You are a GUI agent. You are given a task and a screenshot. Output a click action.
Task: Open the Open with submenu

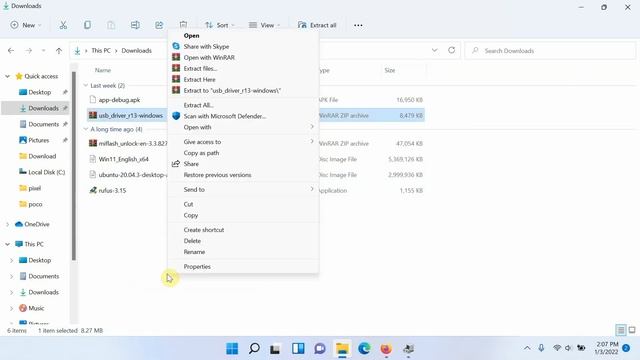243,127
